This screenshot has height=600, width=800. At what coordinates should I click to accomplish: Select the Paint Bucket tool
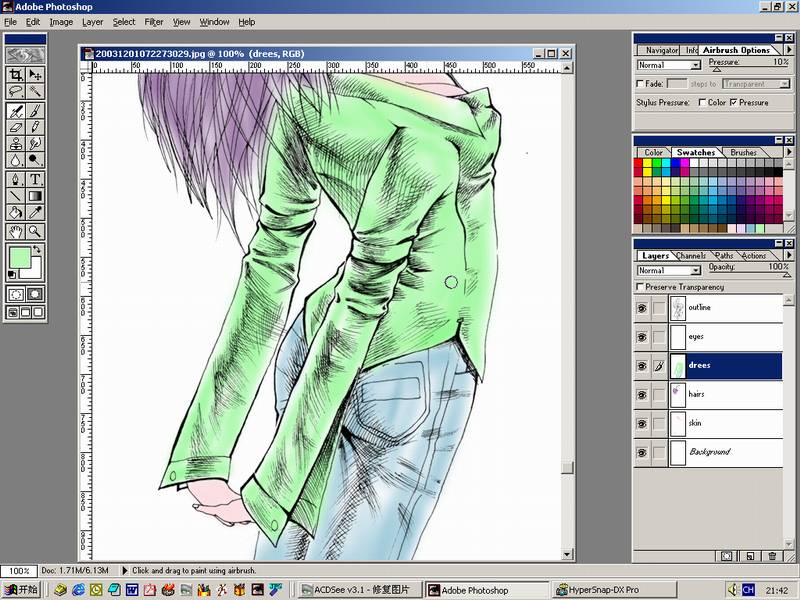[16, 212]
